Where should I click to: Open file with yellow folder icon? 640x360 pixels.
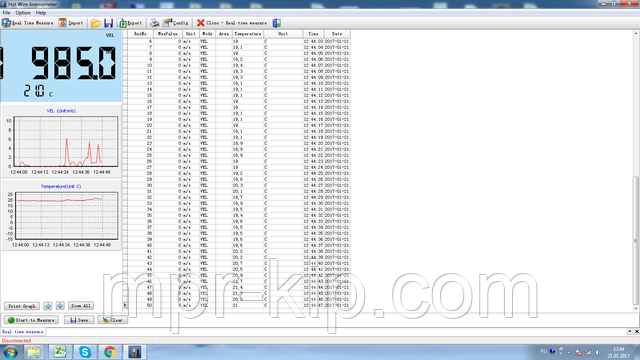tap(96, 23)
